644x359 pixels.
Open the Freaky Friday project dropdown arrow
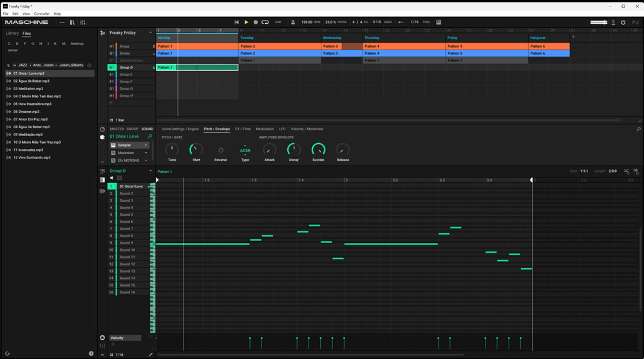(x=150, y=32)
